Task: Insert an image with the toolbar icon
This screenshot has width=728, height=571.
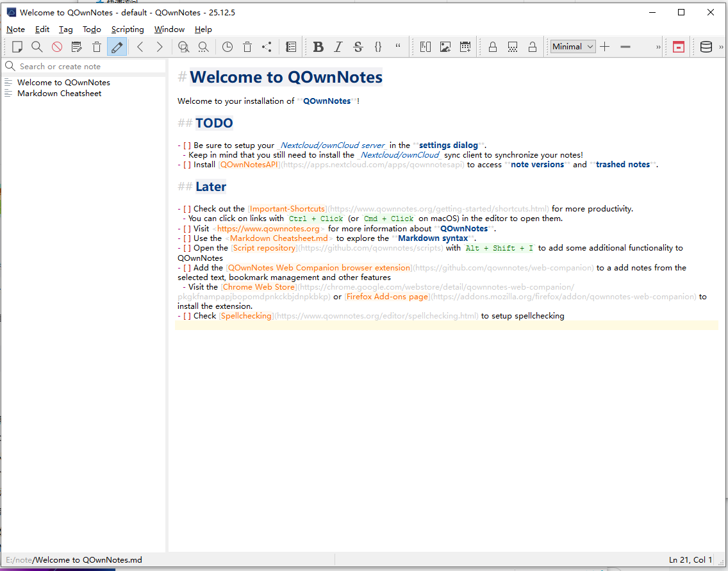Action: pos(445,47)
